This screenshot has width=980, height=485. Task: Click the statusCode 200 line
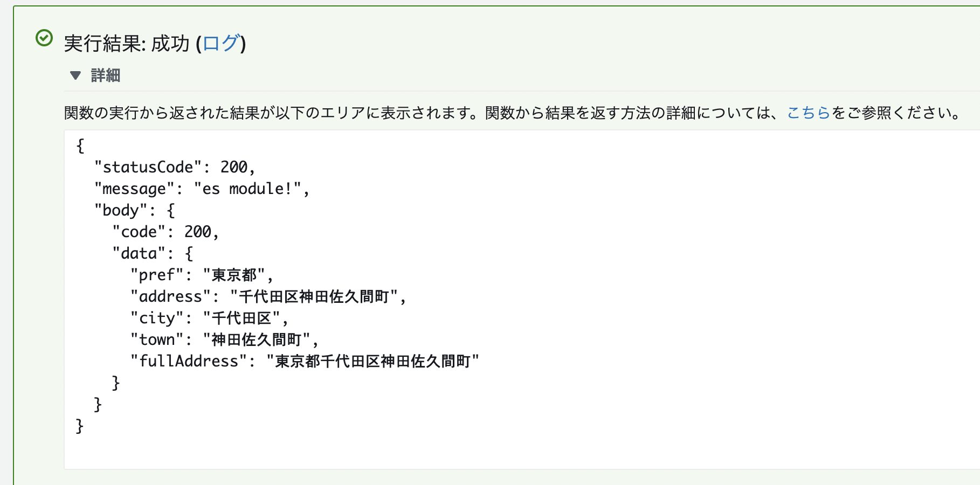click(x=175, y=167)
